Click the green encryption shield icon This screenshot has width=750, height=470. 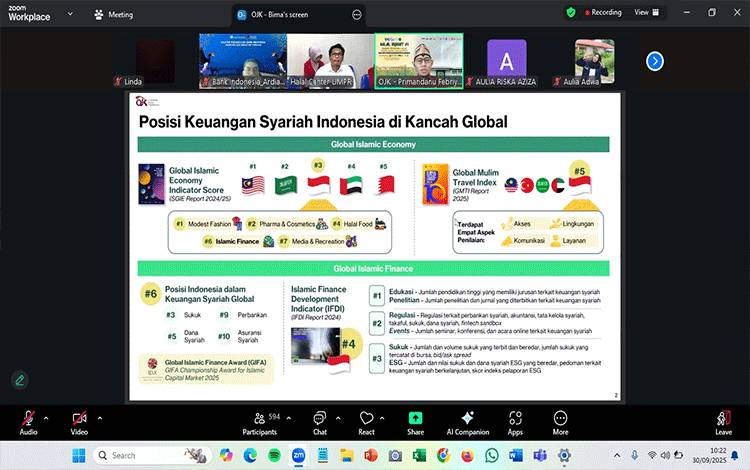[x=571, y=12]
